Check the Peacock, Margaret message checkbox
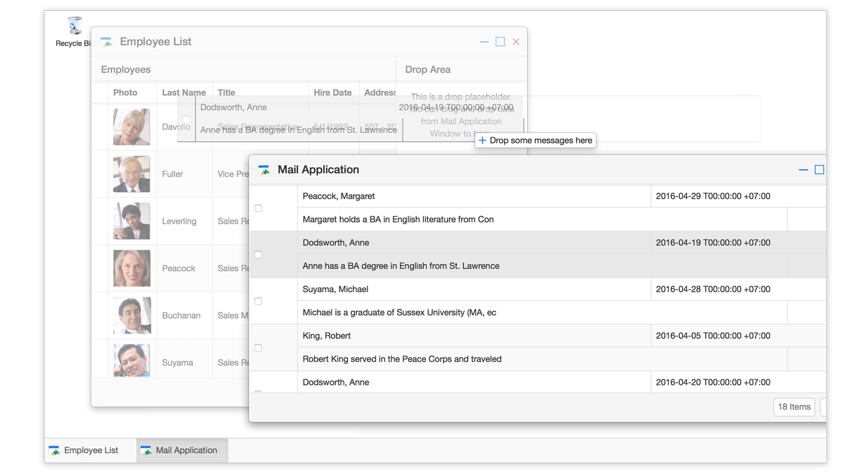The width and height of the screenshot is (868, 476). [x=258, y=208]
